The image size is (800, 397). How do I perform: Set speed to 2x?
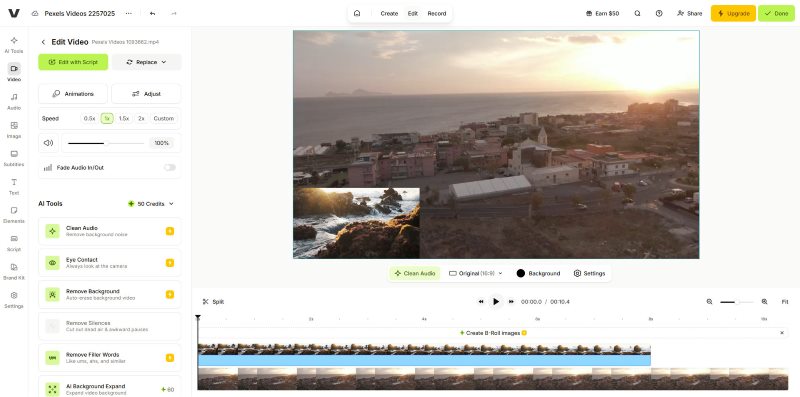(141, 118)
